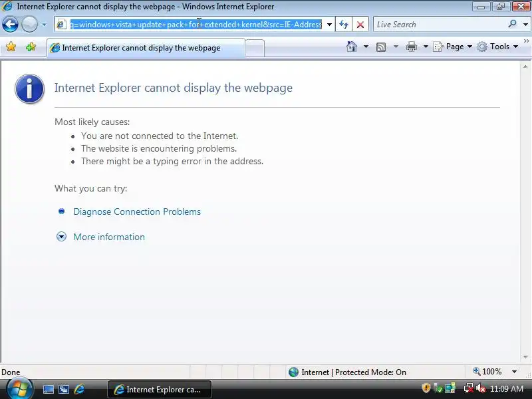Click scrollbar up arrow
Viewport: 532px width, 399px height.
525,67
